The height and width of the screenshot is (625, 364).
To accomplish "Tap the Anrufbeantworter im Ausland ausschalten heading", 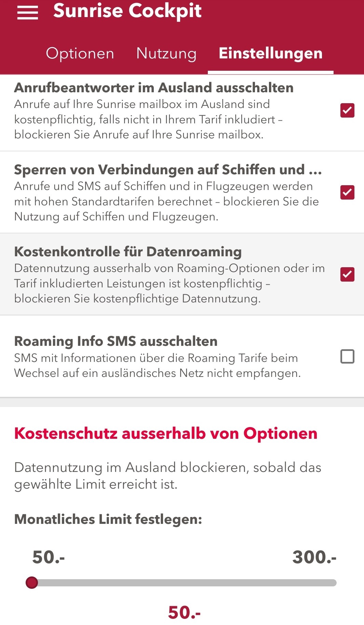I will [154, 88].
